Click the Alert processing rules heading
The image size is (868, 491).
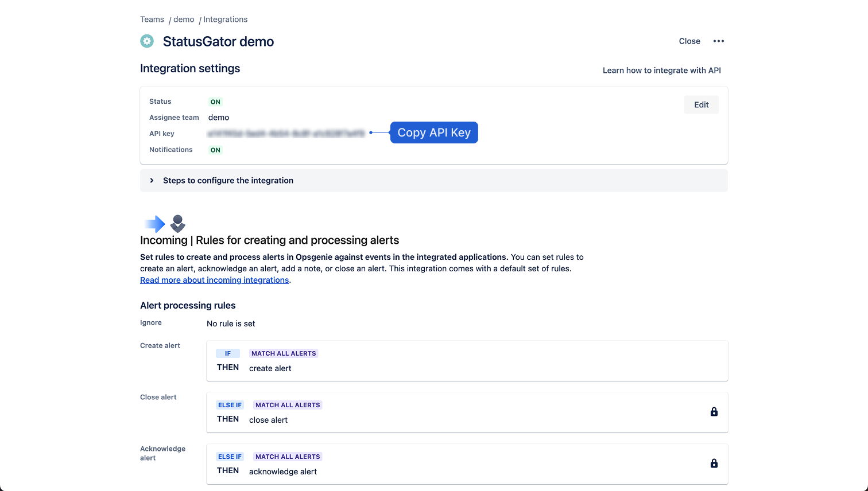coord(188,306)
